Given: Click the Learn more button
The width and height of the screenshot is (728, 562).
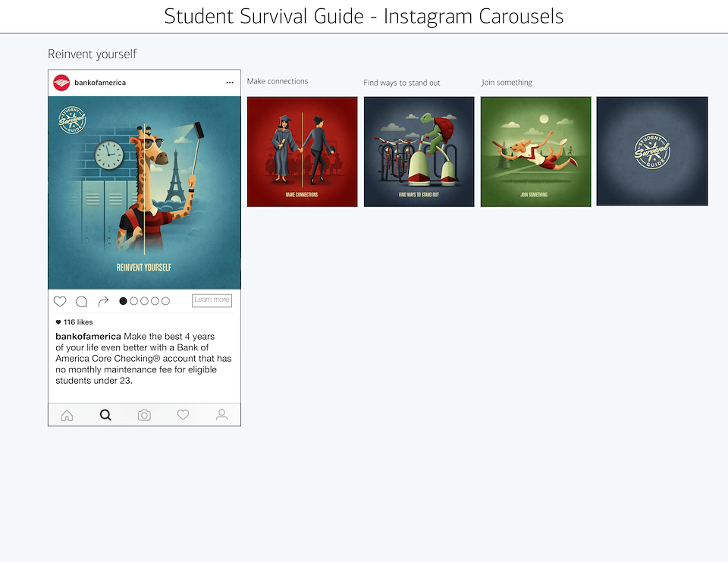Looking at the screenshot, I should [x=212, y=300].
